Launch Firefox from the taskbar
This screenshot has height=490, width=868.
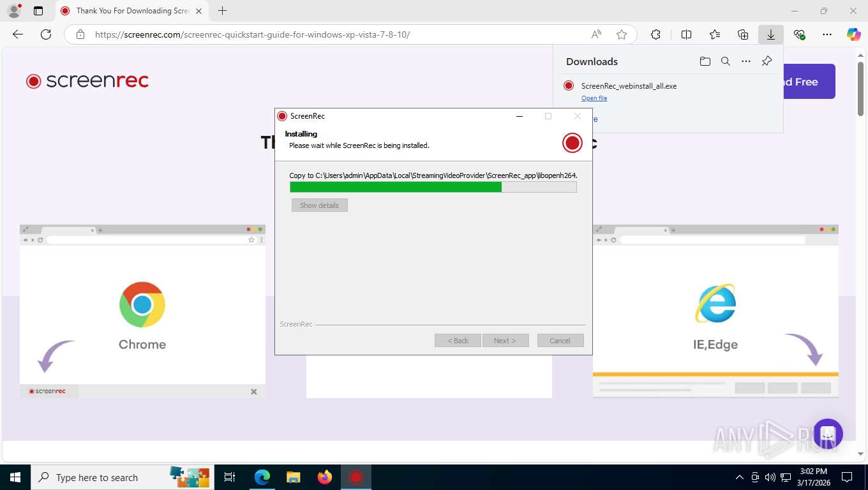click(x=325, y=477)
